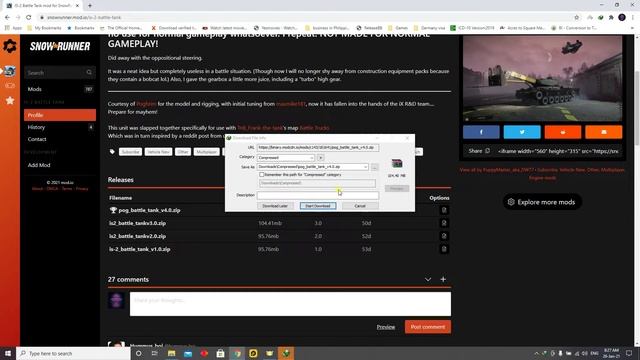This screenshot has height=360, width=640.
Task: Click Start Download button
Action: click(318, 206)
